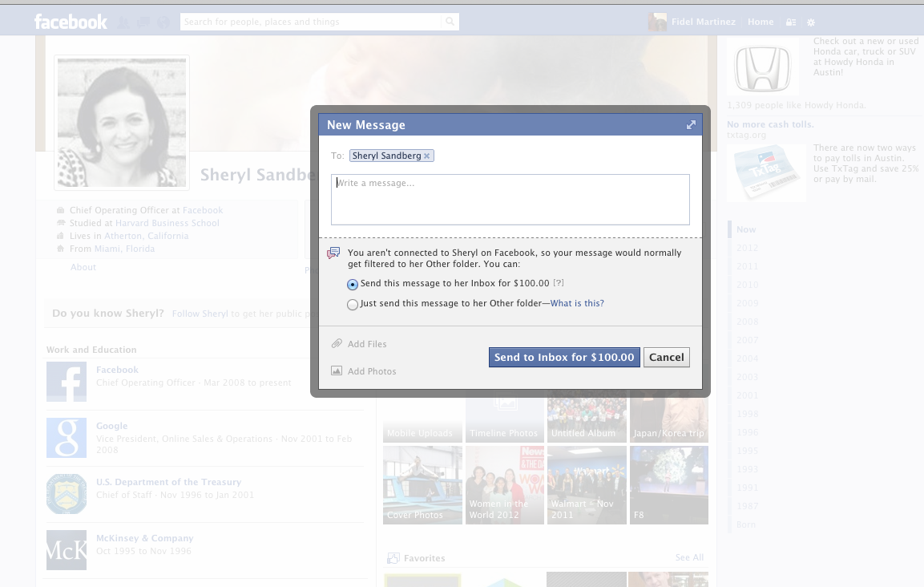Open the F8 album thumbnail
The width and height of the screenshot is (924, 587).
(x=669, y=485)
